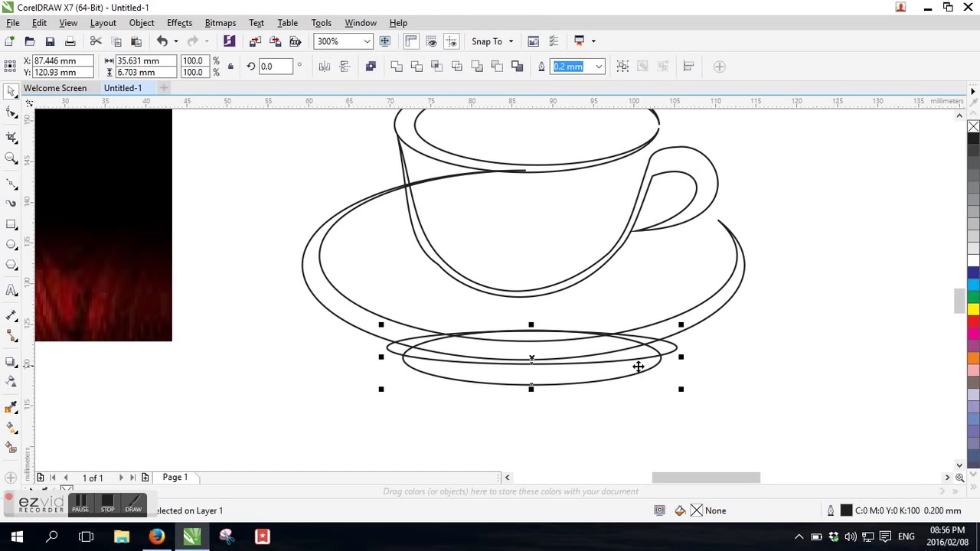Select the Pick tool in the toolbox
980x551 pixels.
click(11, 91)
